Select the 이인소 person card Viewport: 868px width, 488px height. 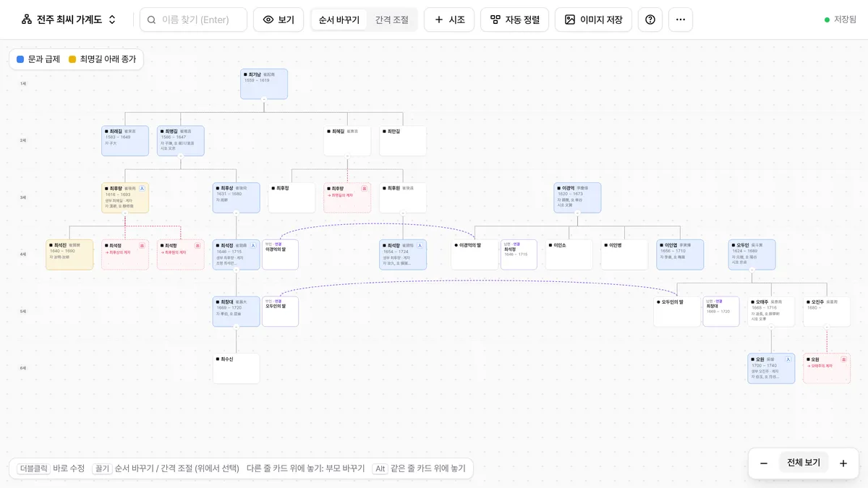pos(569,254)
